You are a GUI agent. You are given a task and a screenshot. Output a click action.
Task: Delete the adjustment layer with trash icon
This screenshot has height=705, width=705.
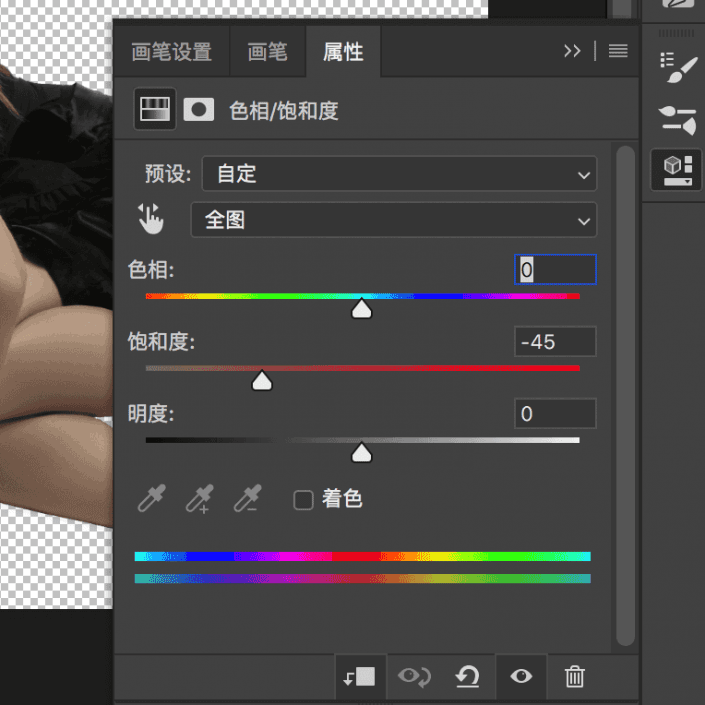[575, 677]
